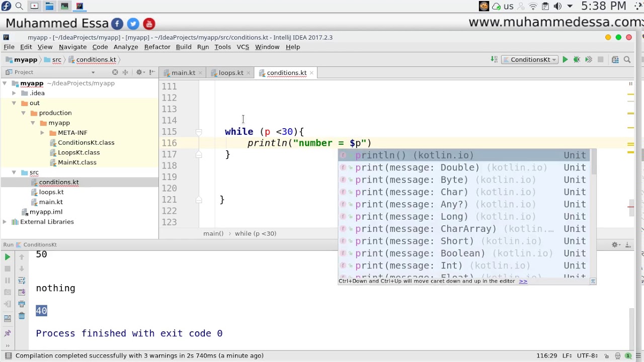Open the ConditionsKt run configuration dropdown
This screenshot has width=644, height=362.
[530, 59]
